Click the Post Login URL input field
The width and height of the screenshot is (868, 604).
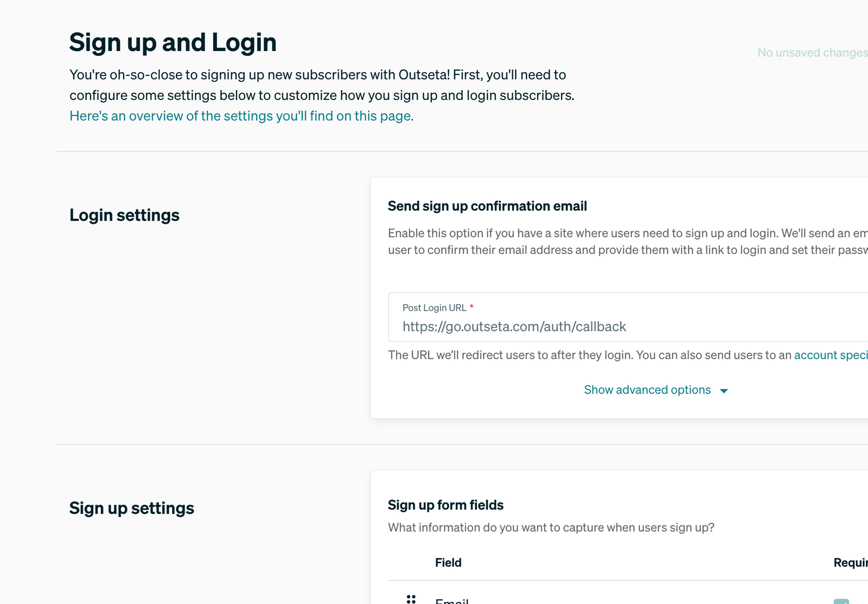(x=597, y=326)
